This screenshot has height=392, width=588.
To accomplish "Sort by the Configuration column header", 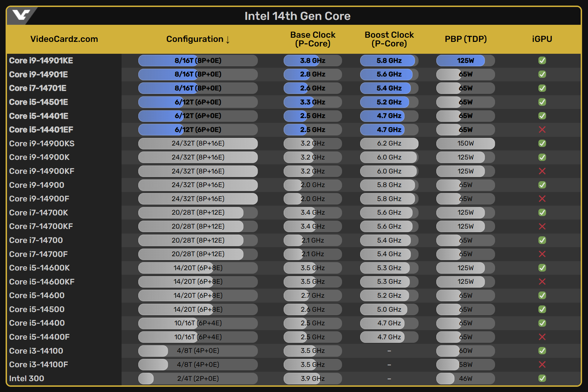I will click(x=198, y=39).
